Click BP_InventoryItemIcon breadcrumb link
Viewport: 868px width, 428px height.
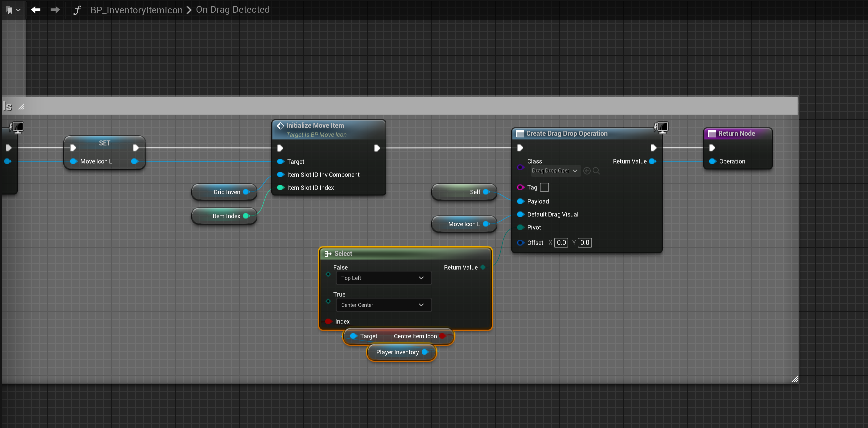tap(136, 10)
